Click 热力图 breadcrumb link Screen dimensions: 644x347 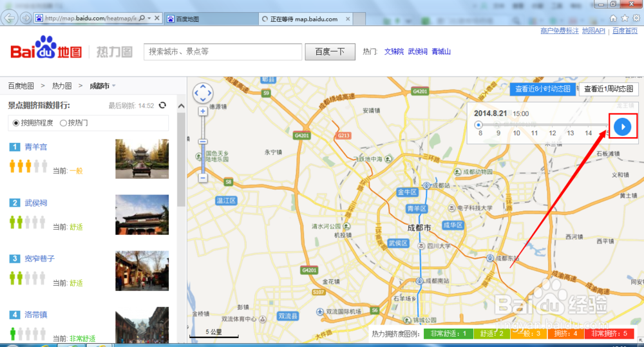click(x=62, y=86)
